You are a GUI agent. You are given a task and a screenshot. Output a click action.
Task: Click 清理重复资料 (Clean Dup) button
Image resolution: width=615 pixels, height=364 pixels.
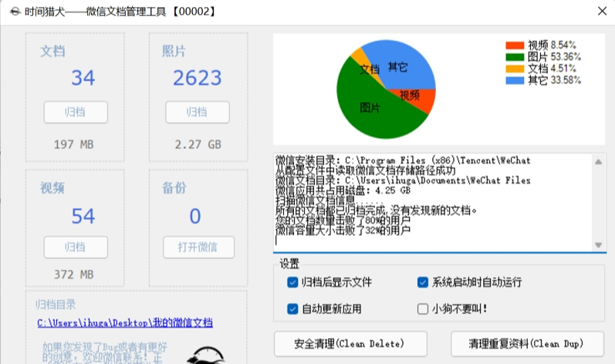tap(527, 343)
